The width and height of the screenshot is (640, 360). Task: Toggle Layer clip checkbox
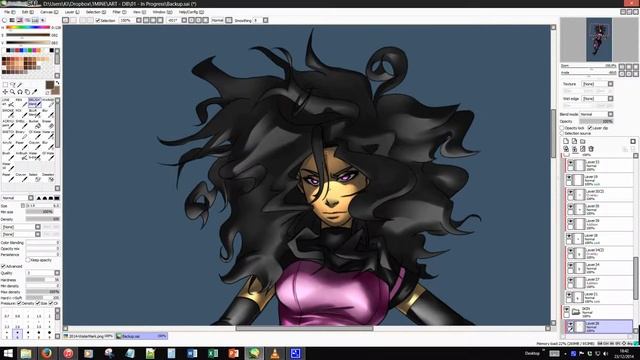point(590,128)
